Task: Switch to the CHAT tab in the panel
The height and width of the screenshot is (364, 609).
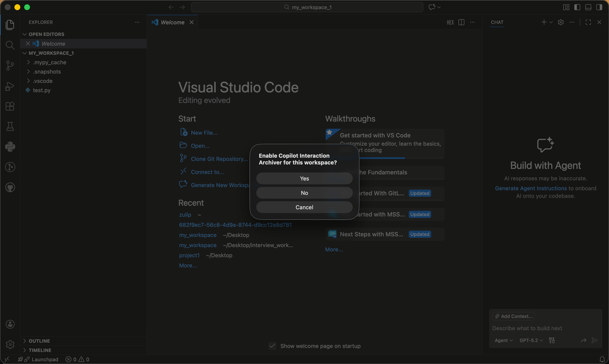Action: click(497, 22)
